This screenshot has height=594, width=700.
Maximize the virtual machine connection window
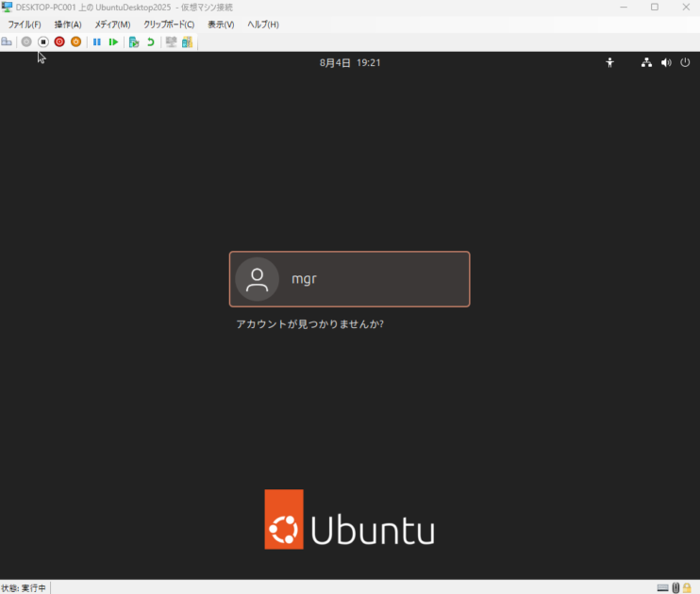(655, 8)
